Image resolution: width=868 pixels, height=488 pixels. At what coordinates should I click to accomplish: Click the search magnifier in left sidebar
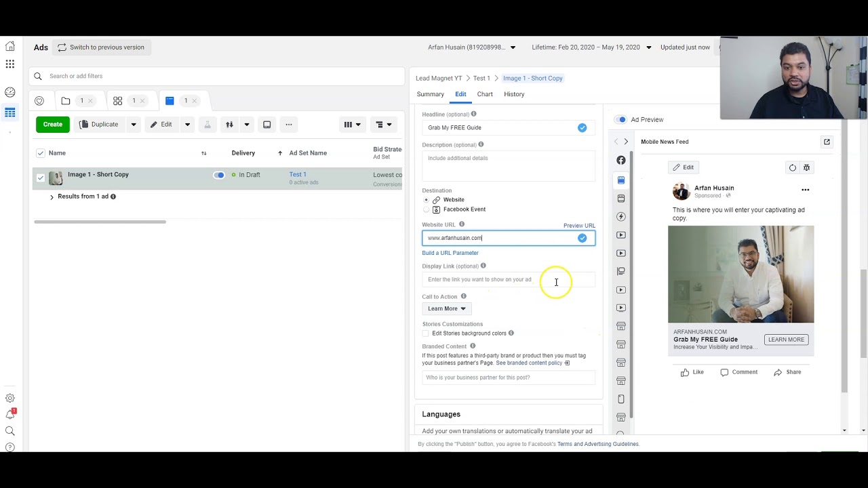[x=10, y=431]
